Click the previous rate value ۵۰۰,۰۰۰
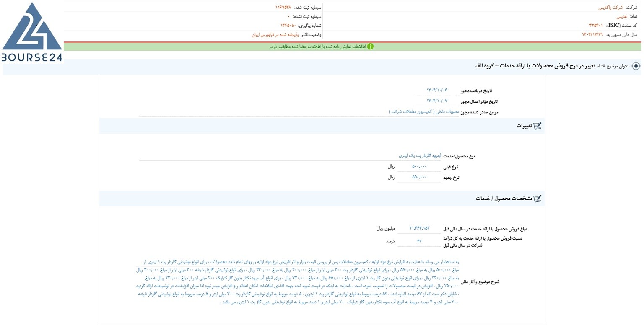The width and height of the screenshot is (644, 325). point(419,166)
